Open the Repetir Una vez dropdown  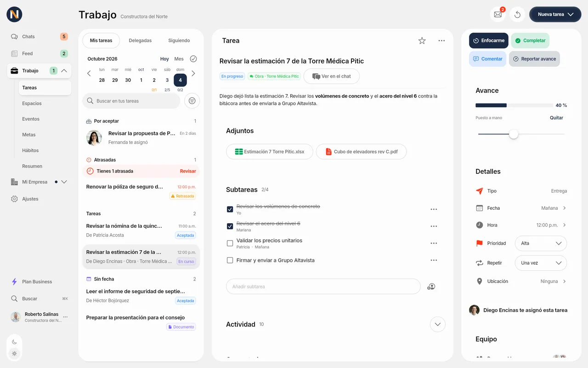pos(541,263)
